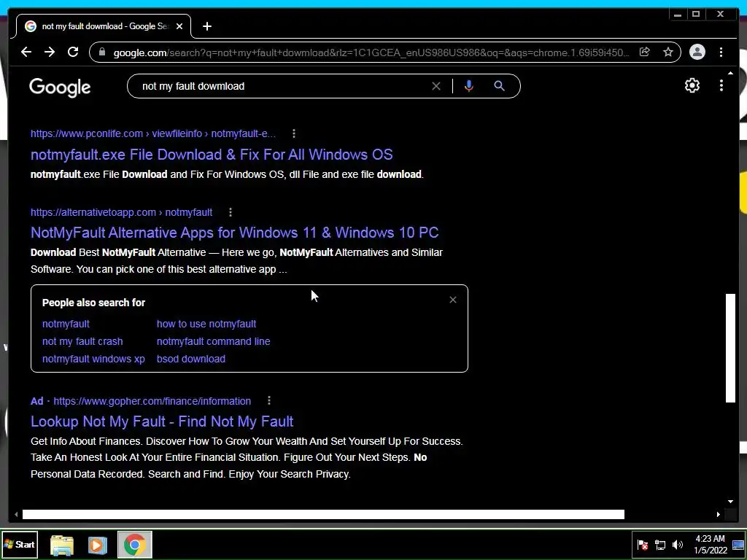The image size is (747, 560).
Task: Click the Chrome address bar URL
Action: coord(371,52)
